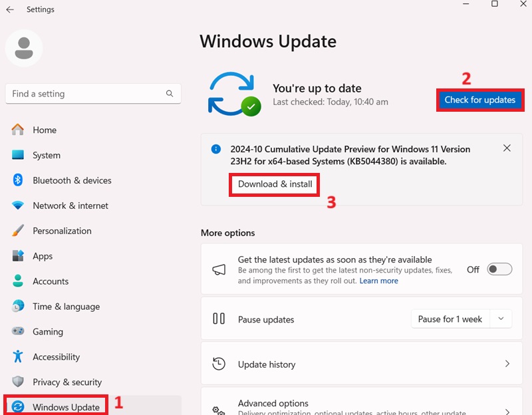Open Accounts settings

pos(93,281)
